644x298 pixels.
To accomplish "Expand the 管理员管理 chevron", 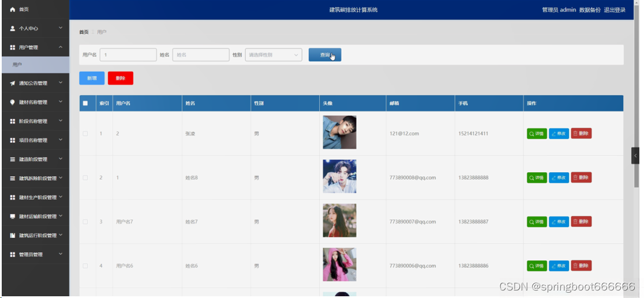I will 61,254.
